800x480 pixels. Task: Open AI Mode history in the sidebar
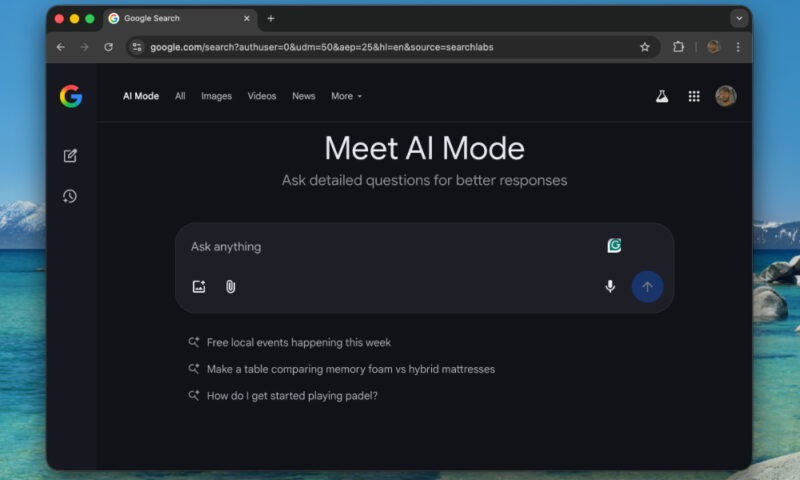click(x=70, y=196)
